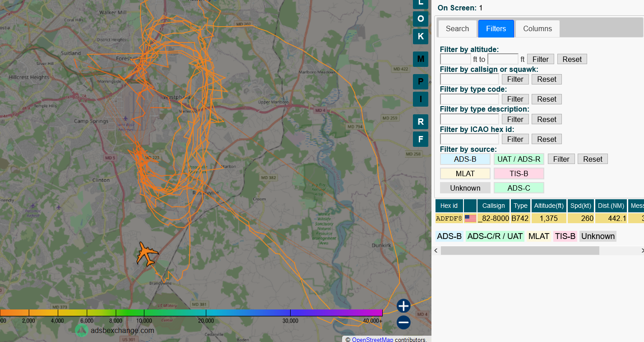Apply the callsign or squawk Filter
This screenshot has height=342, width=644.
(x=515, y=79)
